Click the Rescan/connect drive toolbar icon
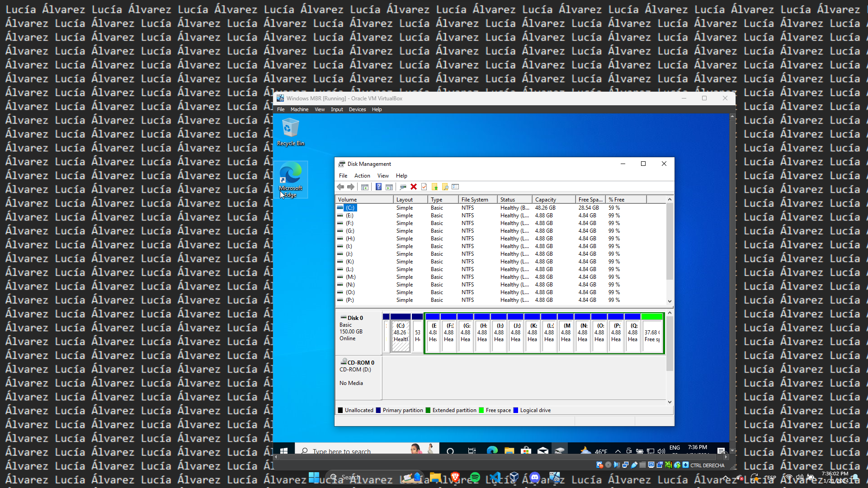 (x=403, y=187)
